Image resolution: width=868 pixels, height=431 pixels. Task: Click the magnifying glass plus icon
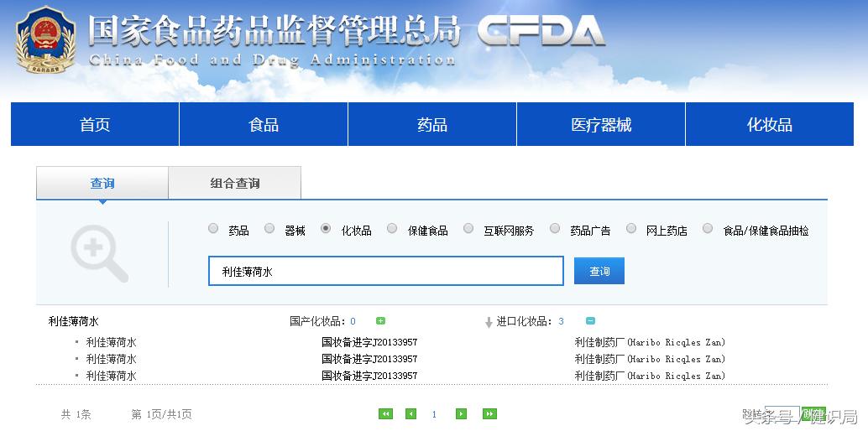(x=100, y=254)
